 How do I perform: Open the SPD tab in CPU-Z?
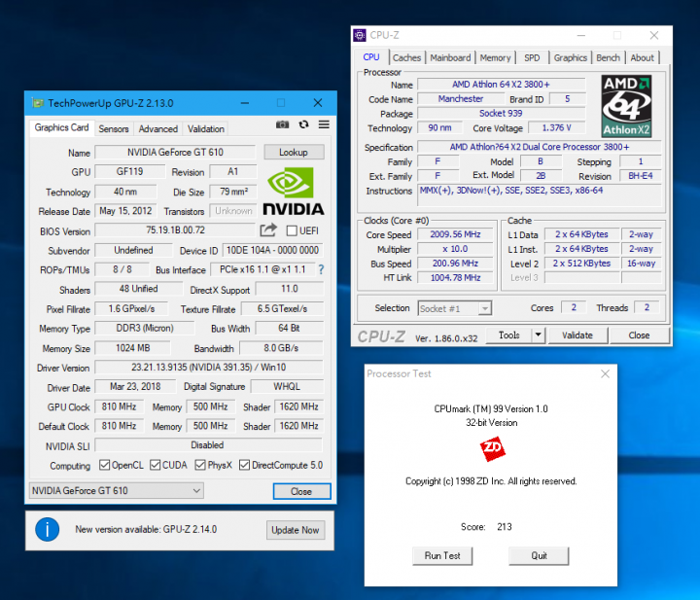coord(532,58)
